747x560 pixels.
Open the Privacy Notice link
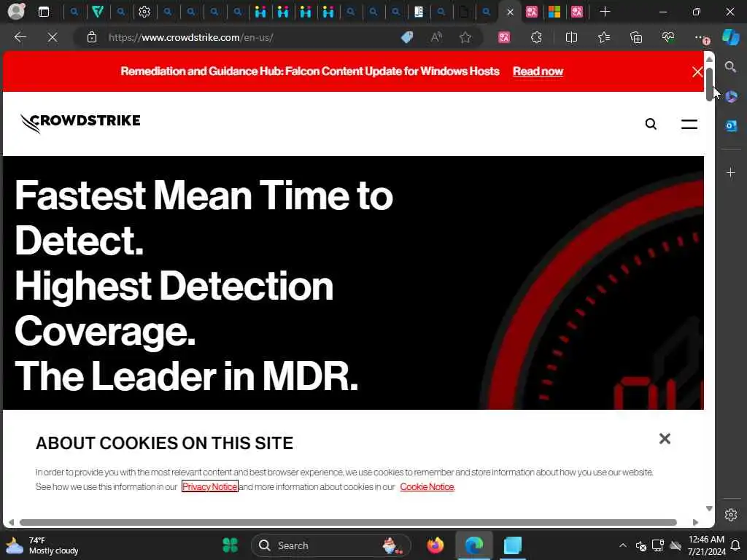pyautogui.click(x=209, y=486)
